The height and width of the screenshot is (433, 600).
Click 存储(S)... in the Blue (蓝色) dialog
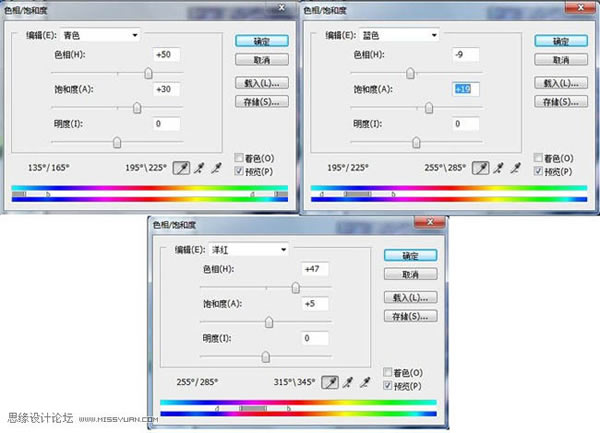(561, 102)
